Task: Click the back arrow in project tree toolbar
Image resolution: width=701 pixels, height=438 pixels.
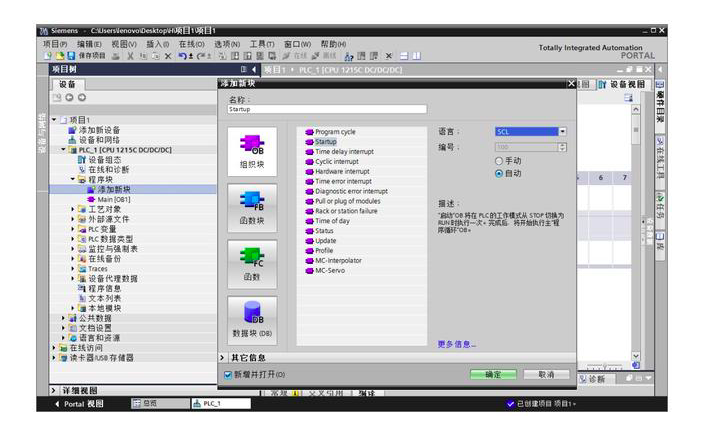Action: pyautogui.click(x=69, y=97)
